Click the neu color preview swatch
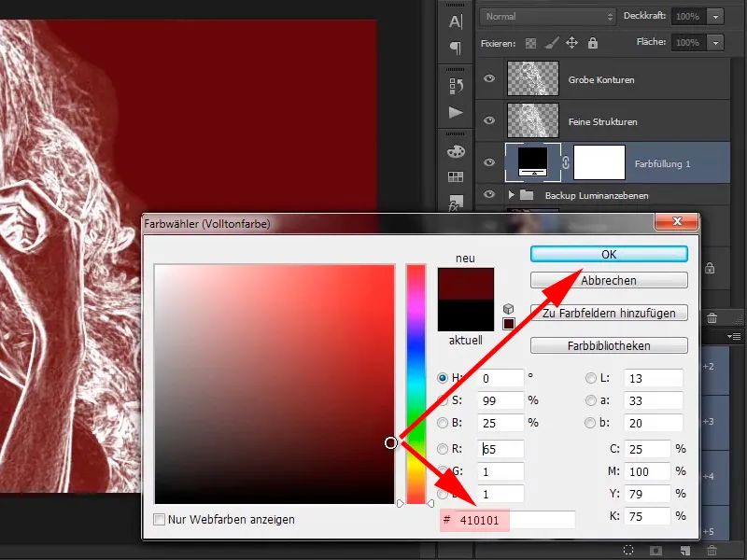747x560 pixels. [x=465, y=284]
